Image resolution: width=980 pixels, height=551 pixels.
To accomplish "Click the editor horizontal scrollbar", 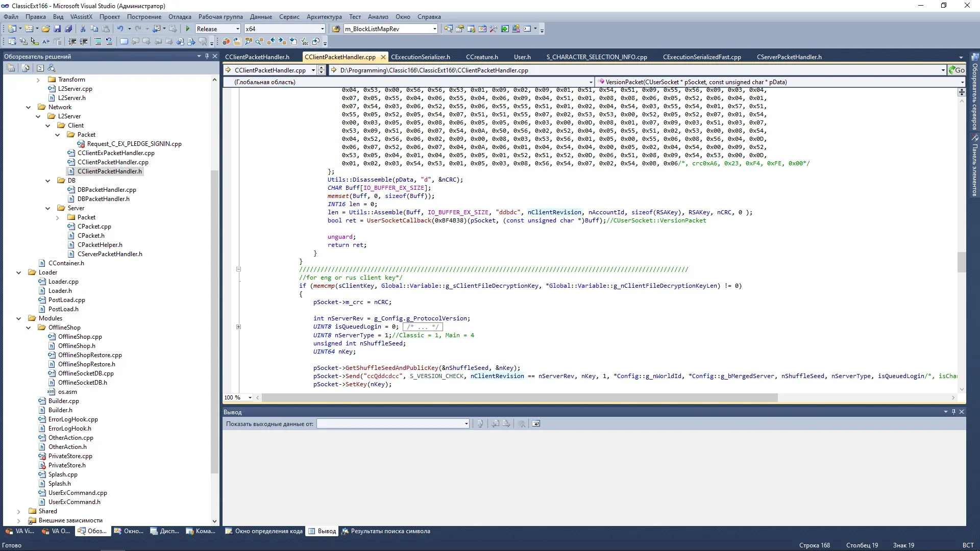I will tap(520, 397).
